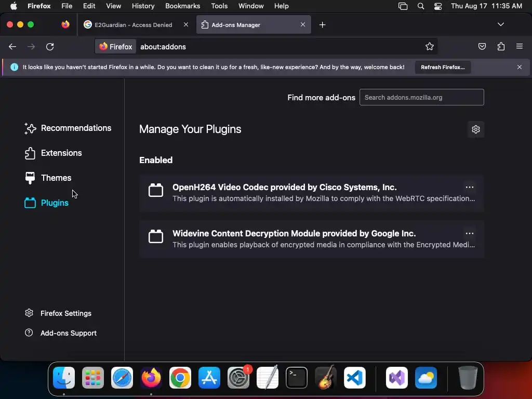Open the History menu
This screenshot has width=532, height=399.
(x=143, y=6)
